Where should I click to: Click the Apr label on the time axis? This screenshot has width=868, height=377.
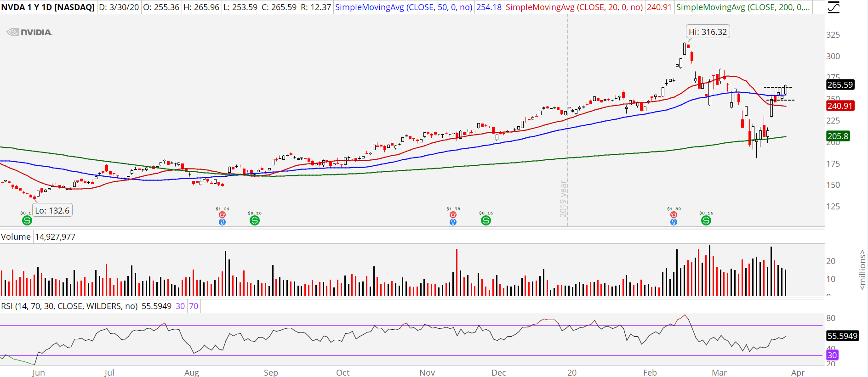[x=798, y=372]
